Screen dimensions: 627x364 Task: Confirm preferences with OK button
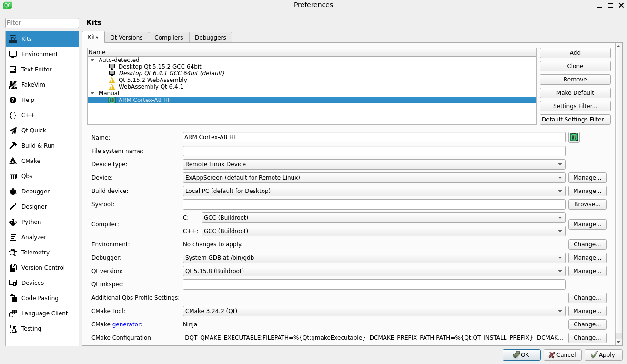point(522,355)
